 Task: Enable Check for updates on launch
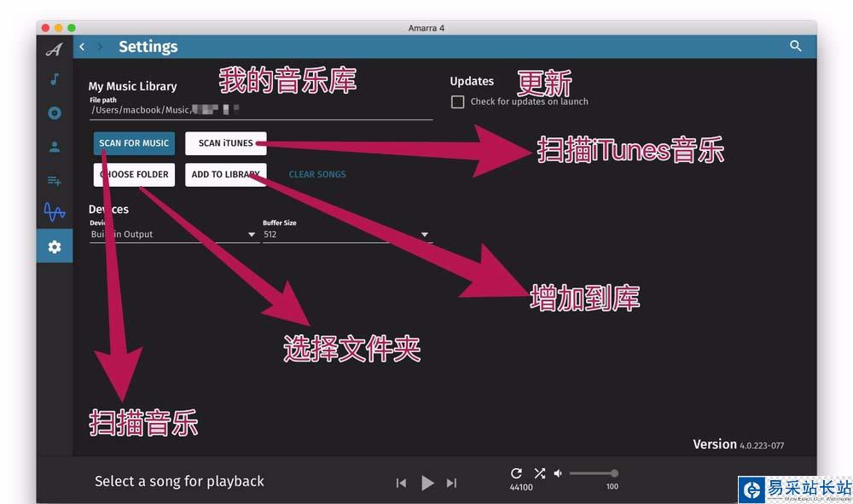click(457, 101)
